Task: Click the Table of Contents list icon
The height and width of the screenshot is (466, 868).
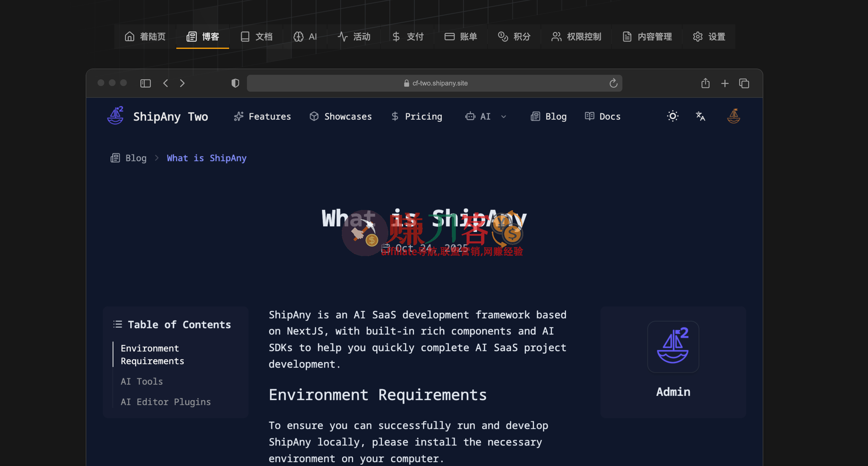Action: coord(118,324)
